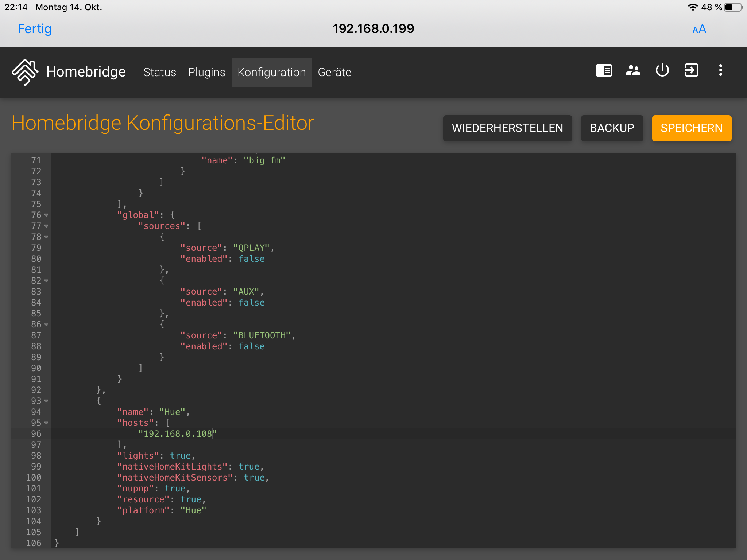Collapse the hosts array at line 95
The image size is (747, 560).
pos(46,423)
